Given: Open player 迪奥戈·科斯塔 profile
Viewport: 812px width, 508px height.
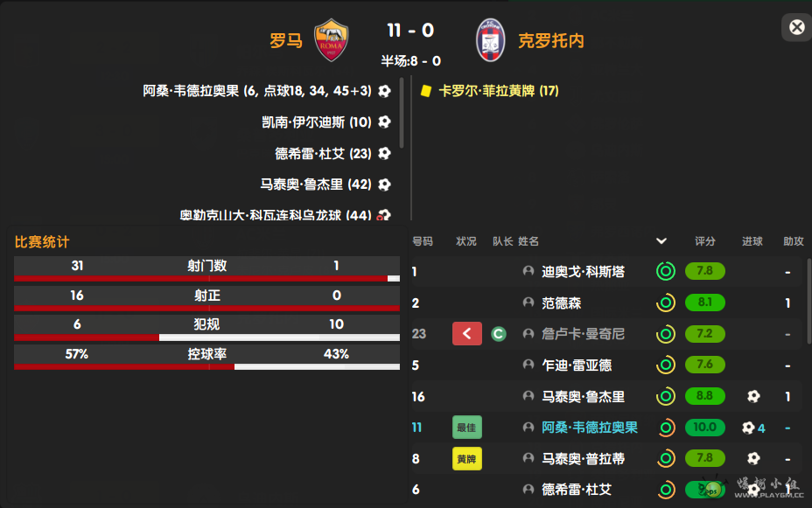Looking at the screenshot, I should click(583, 271).
